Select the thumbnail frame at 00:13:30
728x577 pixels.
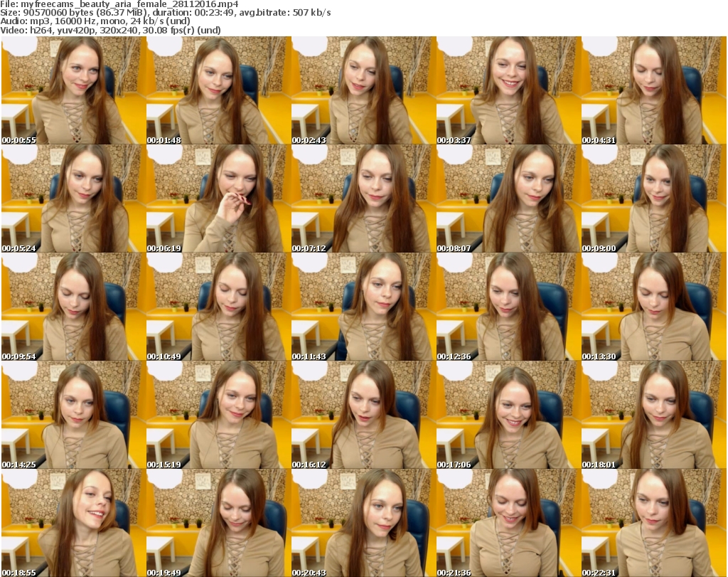[654, 307]
